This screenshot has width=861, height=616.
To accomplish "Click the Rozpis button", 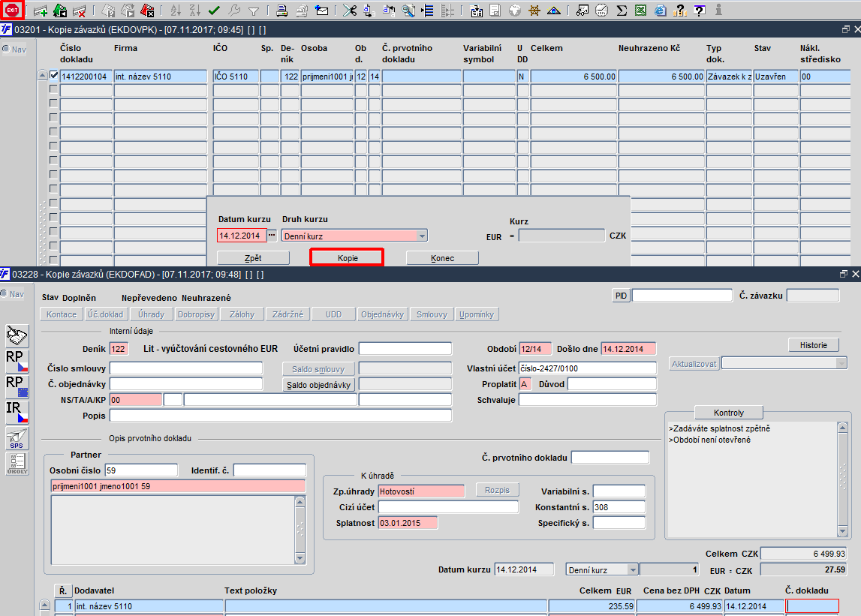I will coord(497,490).
